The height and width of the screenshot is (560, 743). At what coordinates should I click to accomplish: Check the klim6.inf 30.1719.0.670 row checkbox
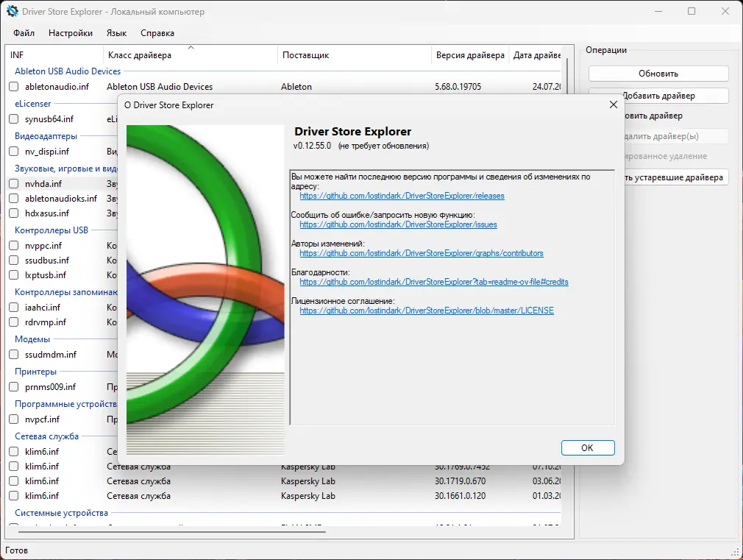[14, 481]
